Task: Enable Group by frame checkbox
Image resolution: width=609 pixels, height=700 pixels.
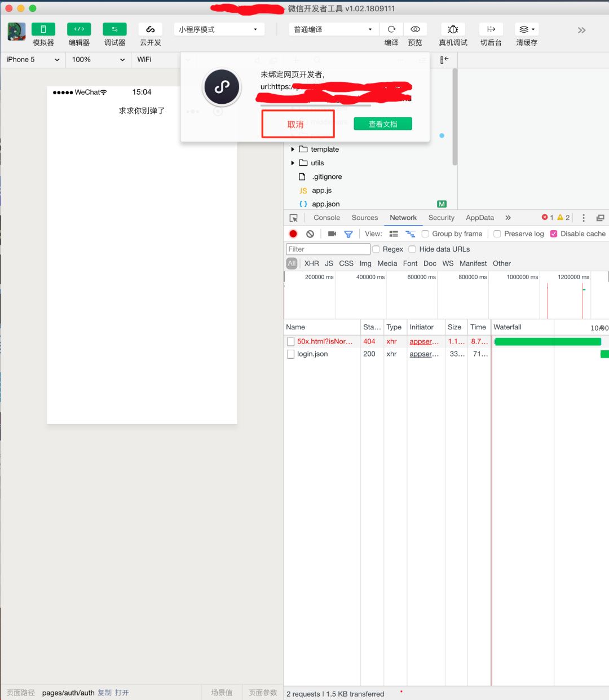Action: coord(425,234)
